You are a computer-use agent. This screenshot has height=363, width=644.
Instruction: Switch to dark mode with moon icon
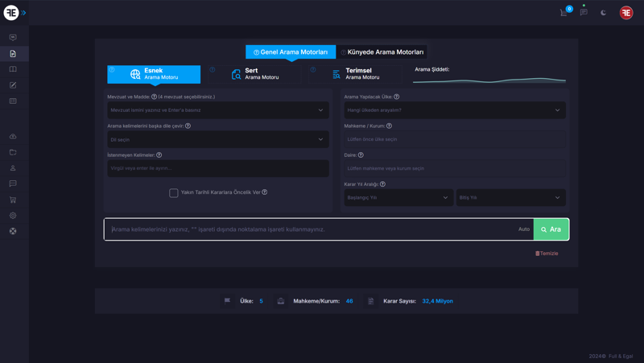pyautogui.click(x=604, y=13)
